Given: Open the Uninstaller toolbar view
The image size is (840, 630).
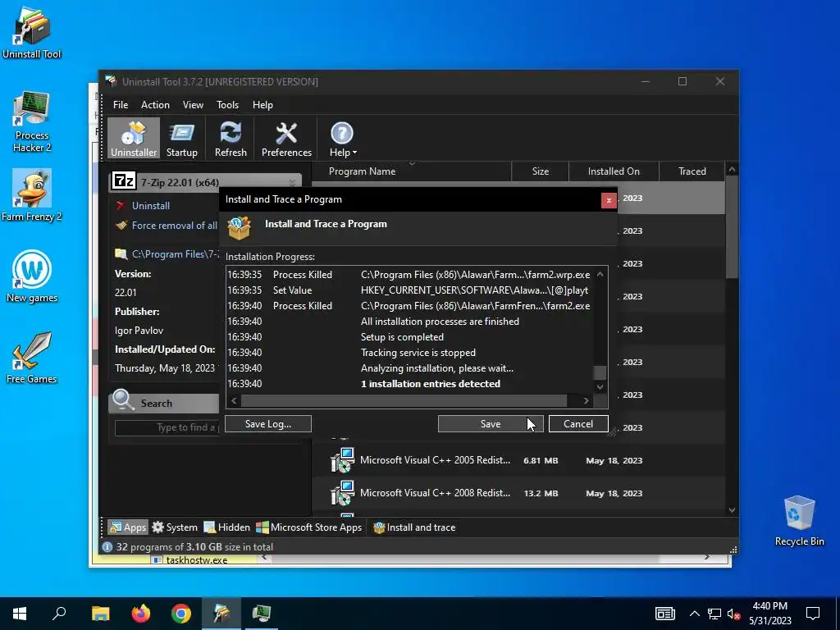Looking at the screenshot, I should 134,139.
